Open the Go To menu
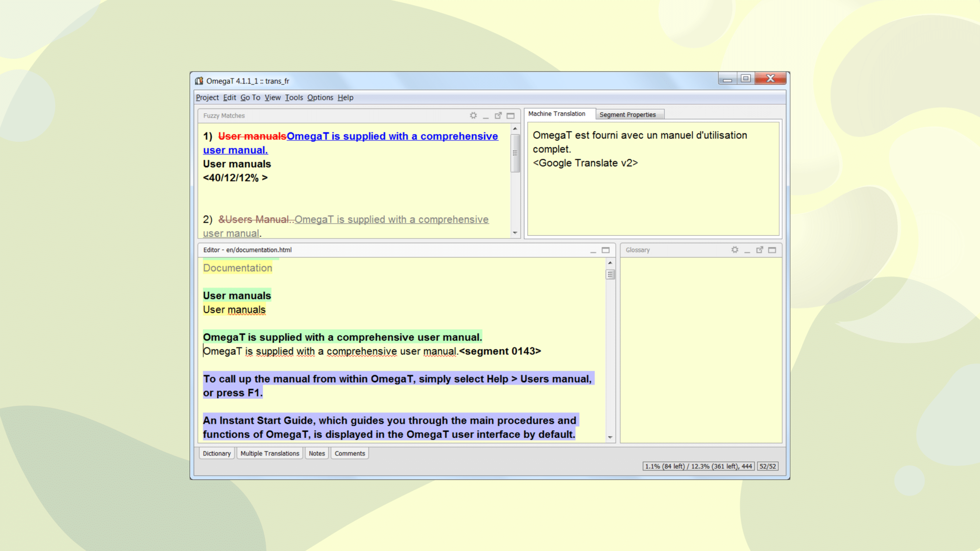This screenshot has width=980, height=551. 250,98
